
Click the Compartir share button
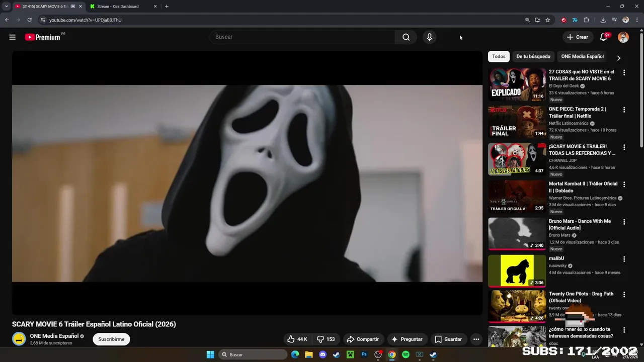363,339
